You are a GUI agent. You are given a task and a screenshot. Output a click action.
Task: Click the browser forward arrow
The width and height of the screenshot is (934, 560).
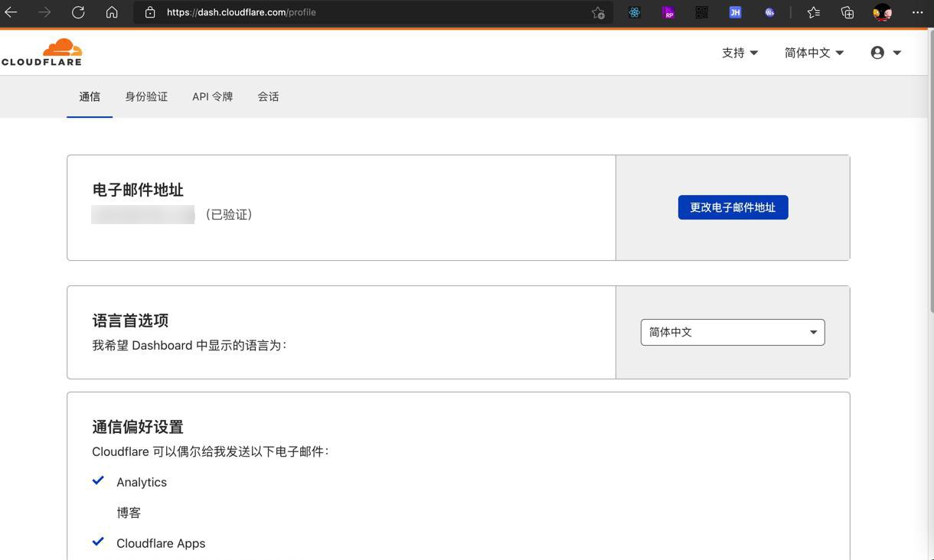coord(44,12)
